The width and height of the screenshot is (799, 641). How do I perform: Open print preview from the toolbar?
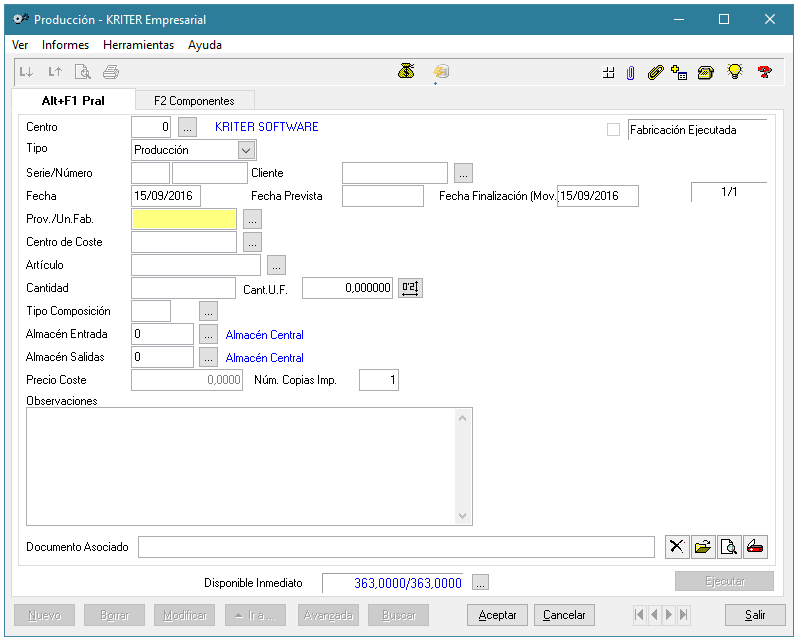pyautogui.click(x=83, y=72)
